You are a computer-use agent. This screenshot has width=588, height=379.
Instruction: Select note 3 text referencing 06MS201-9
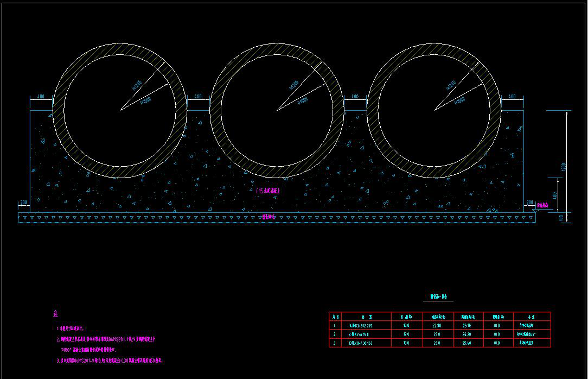(x=110, y=360)
